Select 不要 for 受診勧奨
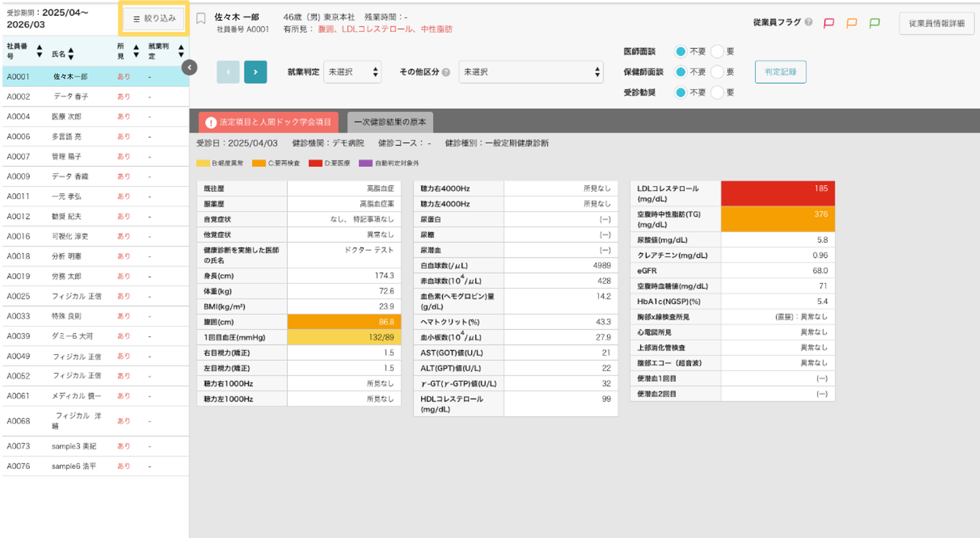Viewport: 980px width, 538px height. pyautogui.click(x=681, y=92)
